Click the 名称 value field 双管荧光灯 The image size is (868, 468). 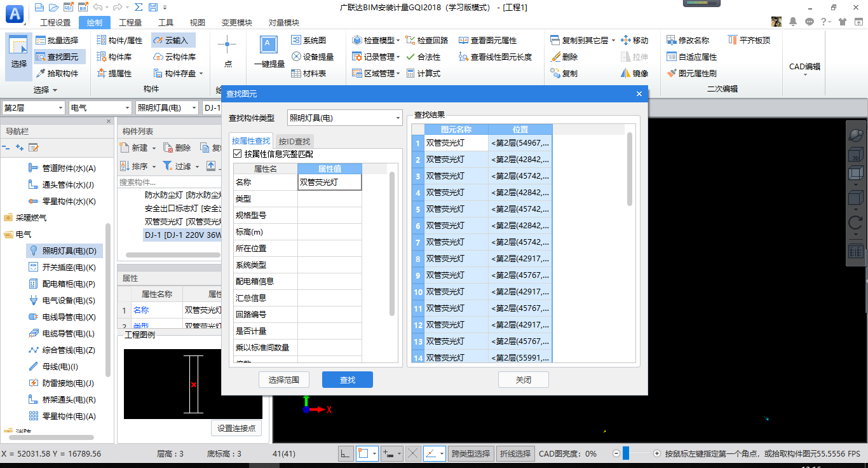tap(330, 182)
